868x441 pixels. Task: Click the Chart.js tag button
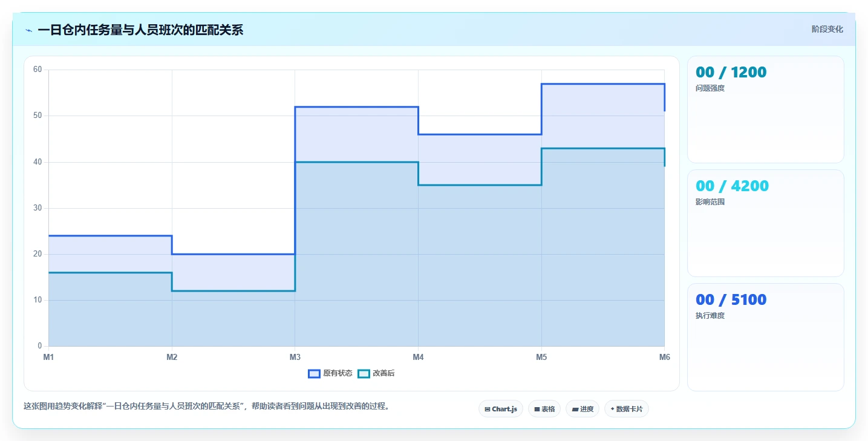point(501,409)
